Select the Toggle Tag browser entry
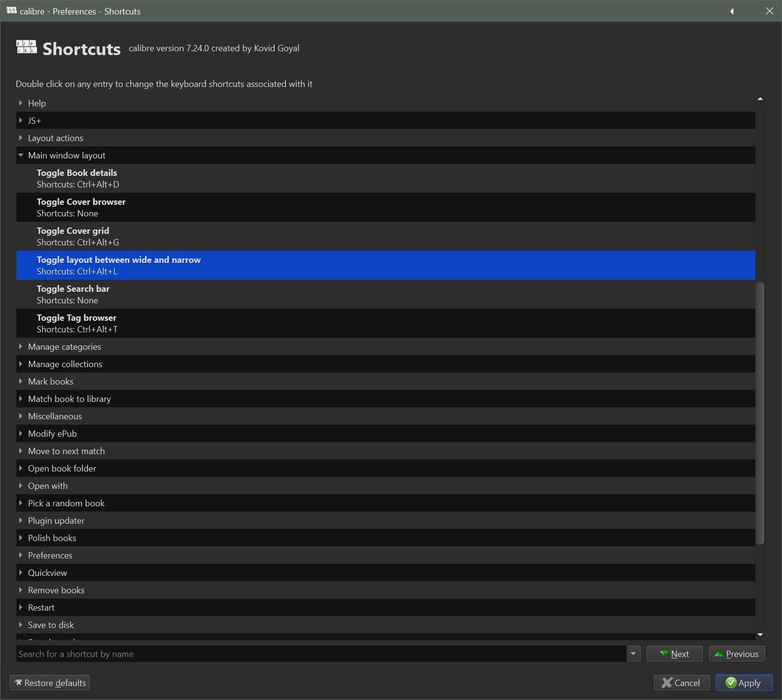Screen dimensions: 782x700 (77, 323)
